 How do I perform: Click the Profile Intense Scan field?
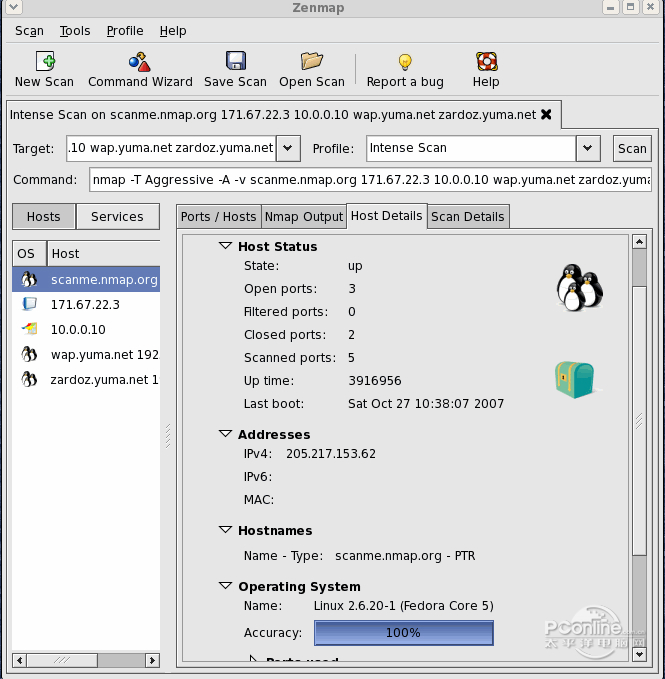click(471, 148)
